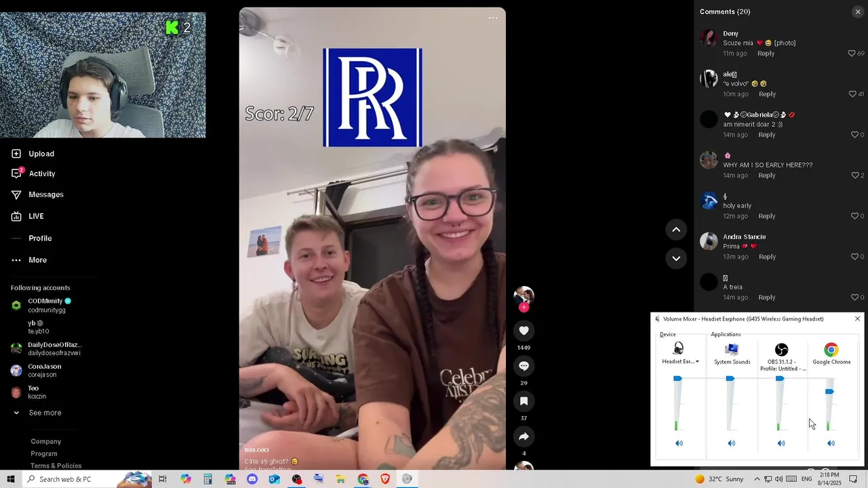Open the creator avatar beside the video
This screenshot has height=488, width=868.
click(524, 297)
